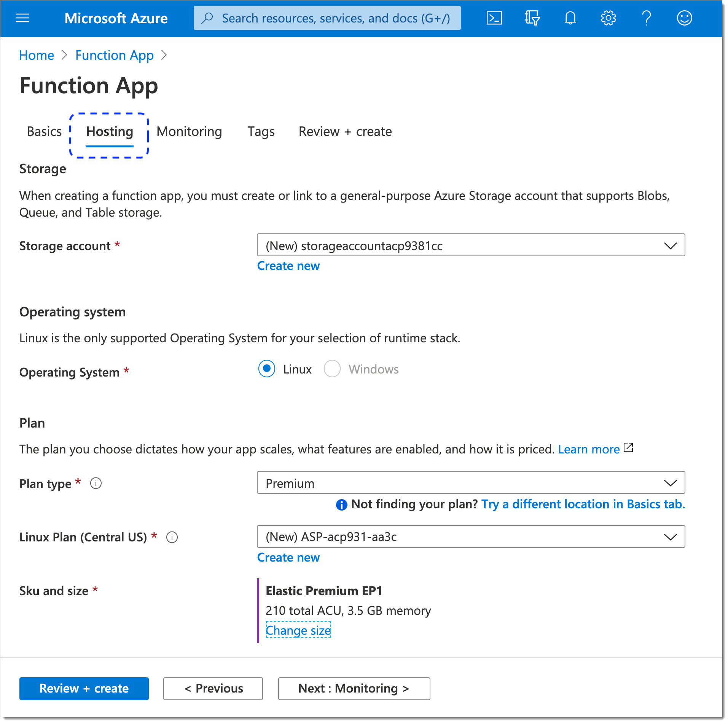
Task: Click the 210 total ACU, 3.5 GB memory text
Action: 348,611
